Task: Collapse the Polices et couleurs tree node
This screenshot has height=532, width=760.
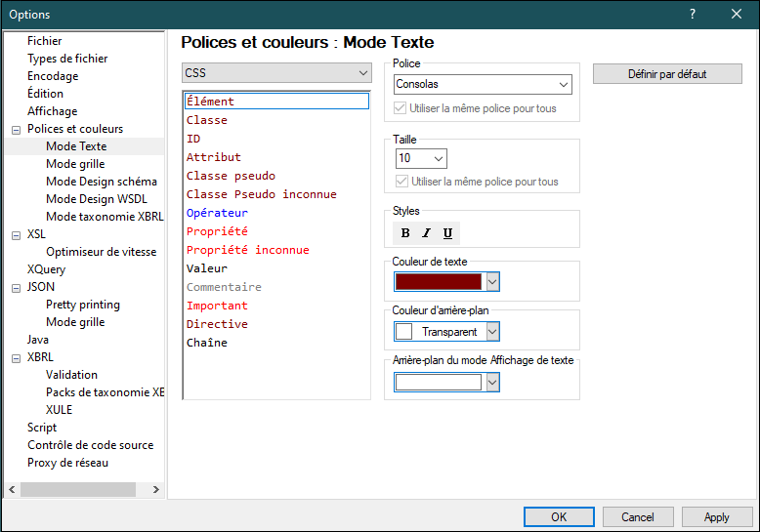Action: [x=16, y=129]
